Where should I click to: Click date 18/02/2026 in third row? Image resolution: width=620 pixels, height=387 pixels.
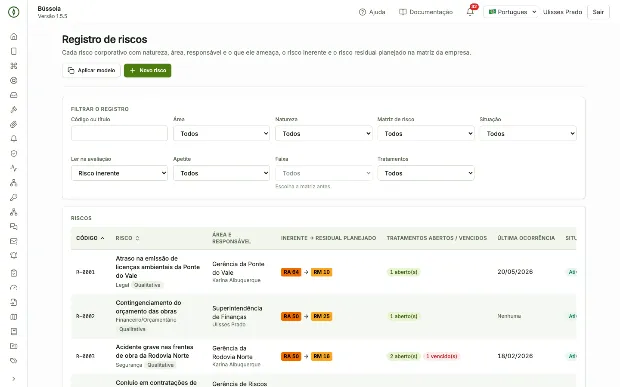click(x=515, y=356)
